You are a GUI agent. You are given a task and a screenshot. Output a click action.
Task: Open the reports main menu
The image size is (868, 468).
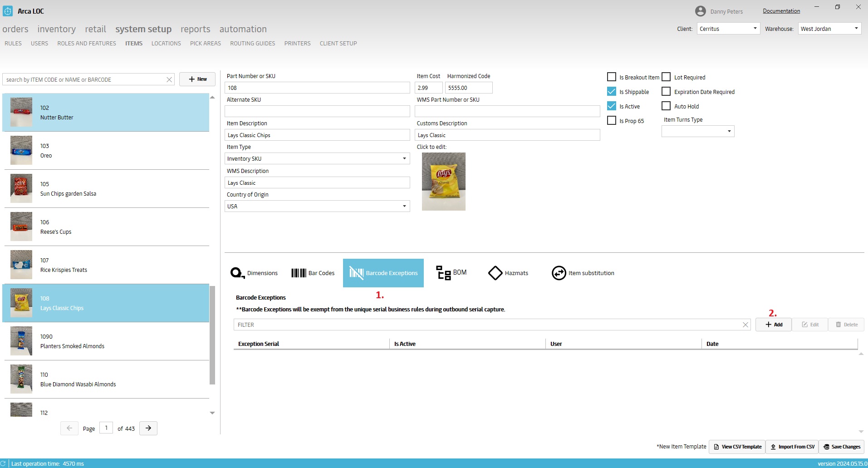click(196, 29)
